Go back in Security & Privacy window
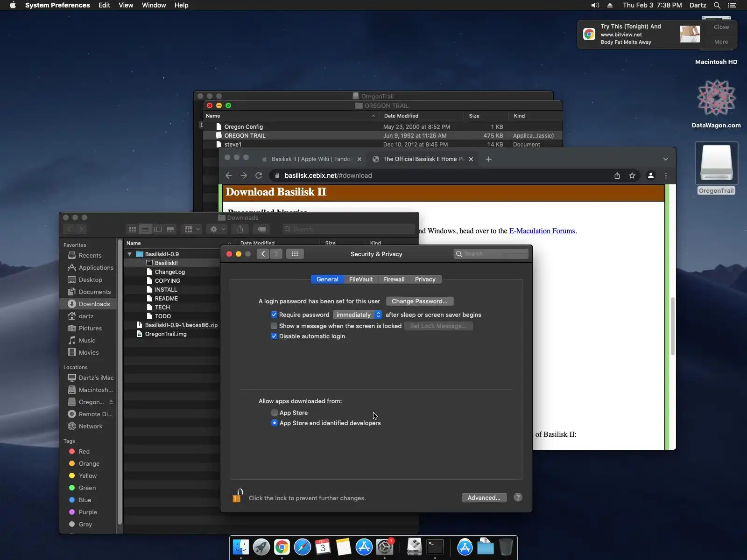This screenshot has height=560, width=747. (x=263, y=254)
